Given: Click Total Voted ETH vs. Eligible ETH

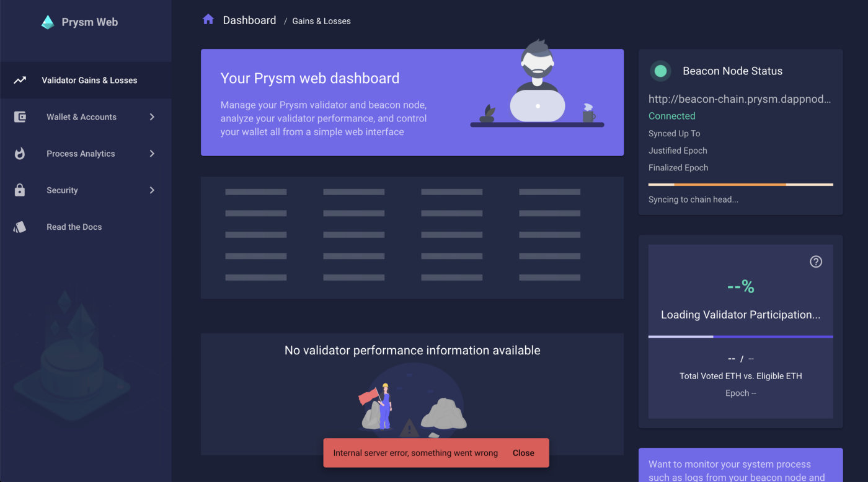Looking at the screenshot, I should [x=740, y=376].
